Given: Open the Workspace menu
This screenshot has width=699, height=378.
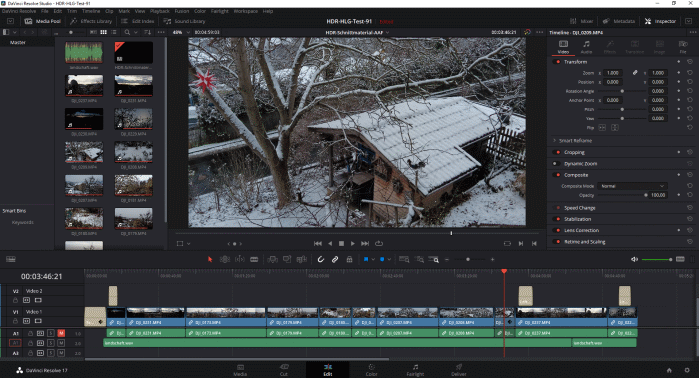Looking at the screenshot, I should [x=246, y=11].
